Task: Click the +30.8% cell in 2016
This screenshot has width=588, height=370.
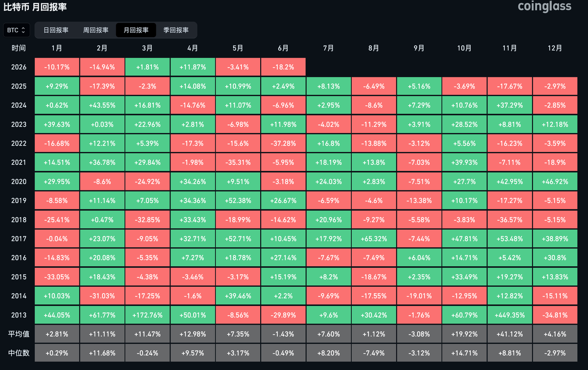Action: click(x=555, y=258)
